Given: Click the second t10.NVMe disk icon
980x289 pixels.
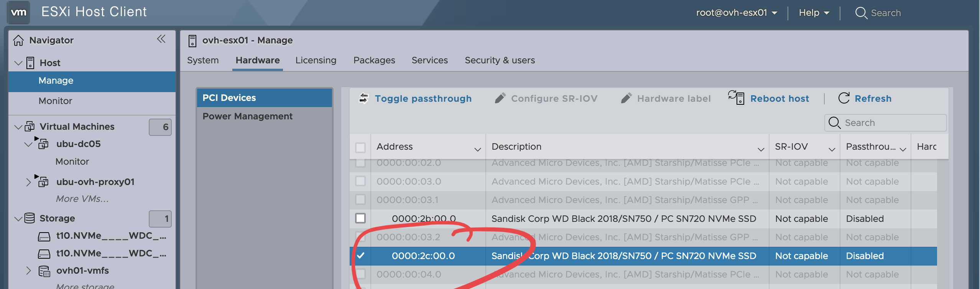Looking at the screenshot, I should pyautogui.click(x=44, y=254).
